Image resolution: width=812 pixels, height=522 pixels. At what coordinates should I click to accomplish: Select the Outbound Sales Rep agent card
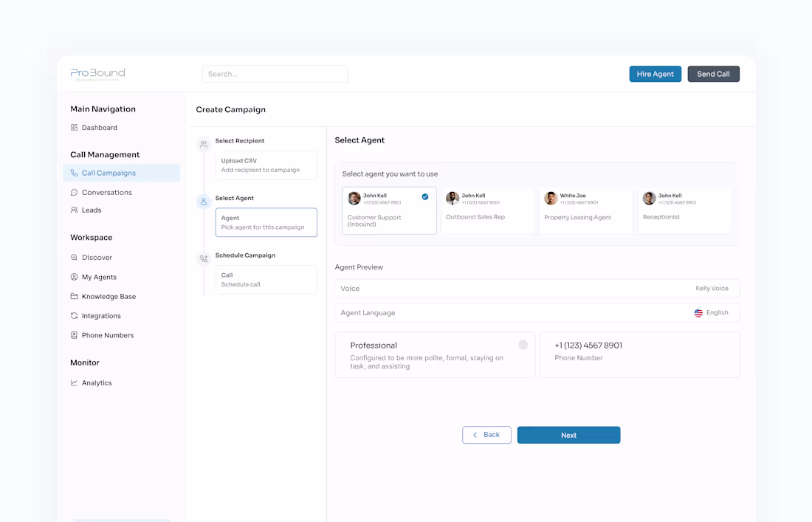(x=487, y=210)
